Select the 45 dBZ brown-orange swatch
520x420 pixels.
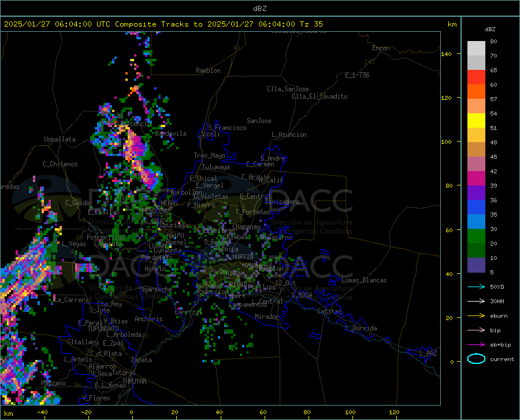click(476, 150)
